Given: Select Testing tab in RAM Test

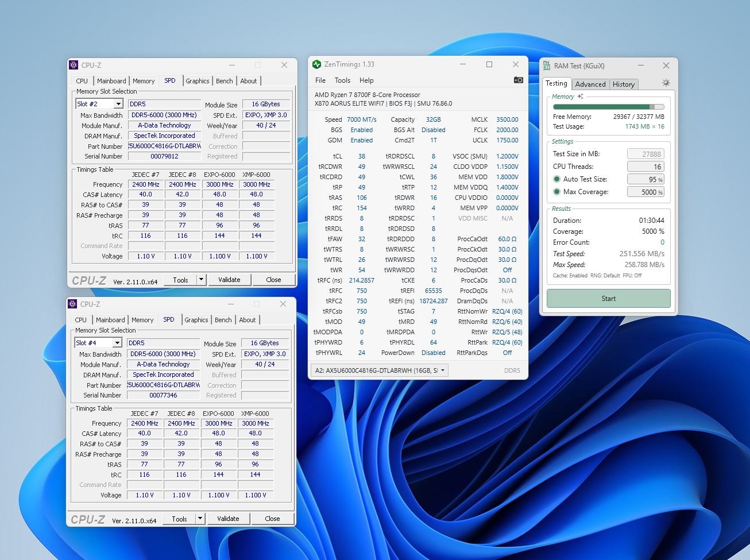Looking at the screenshot, I should click(556, 83).
